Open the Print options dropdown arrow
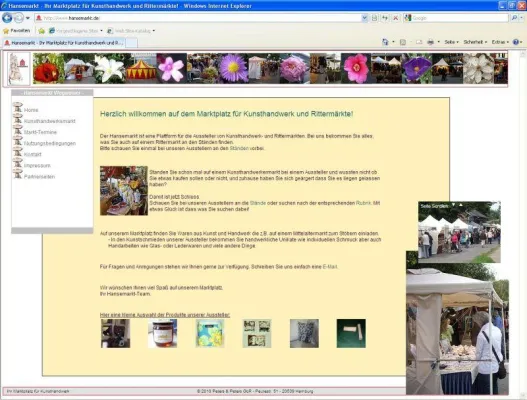Viewport: 527px width, 400px height. (439, 42)
